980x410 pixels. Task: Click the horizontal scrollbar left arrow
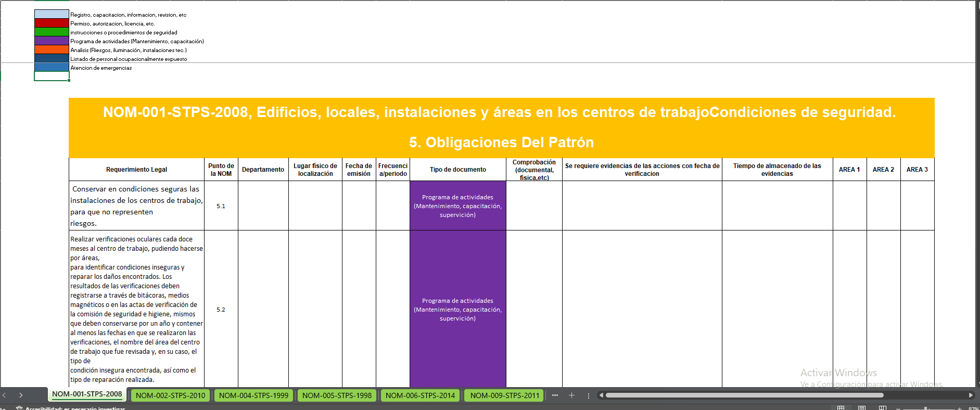pyautogui.click(x=601, y=395)
